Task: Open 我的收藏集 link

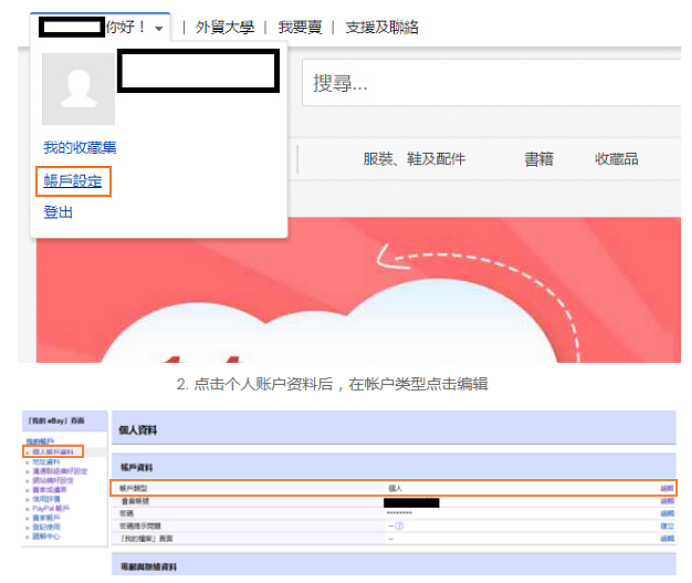Action: point(79,147)
